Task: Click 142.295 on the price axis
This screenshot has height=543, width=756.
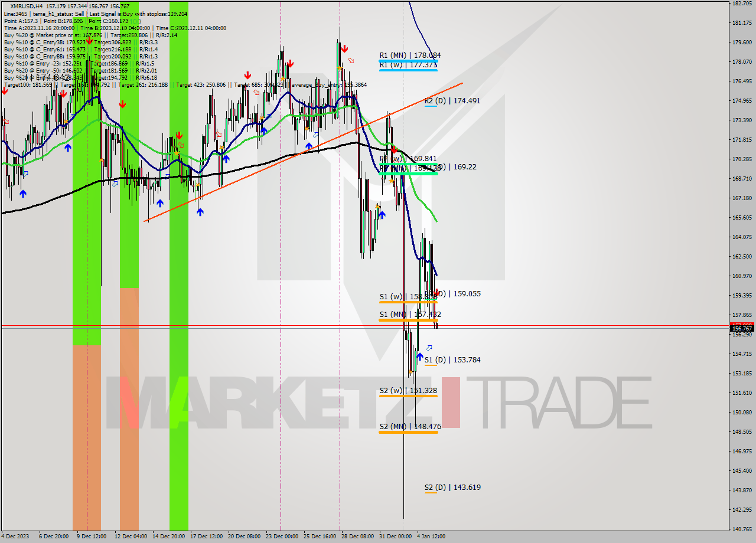Action: pos(742,509)
